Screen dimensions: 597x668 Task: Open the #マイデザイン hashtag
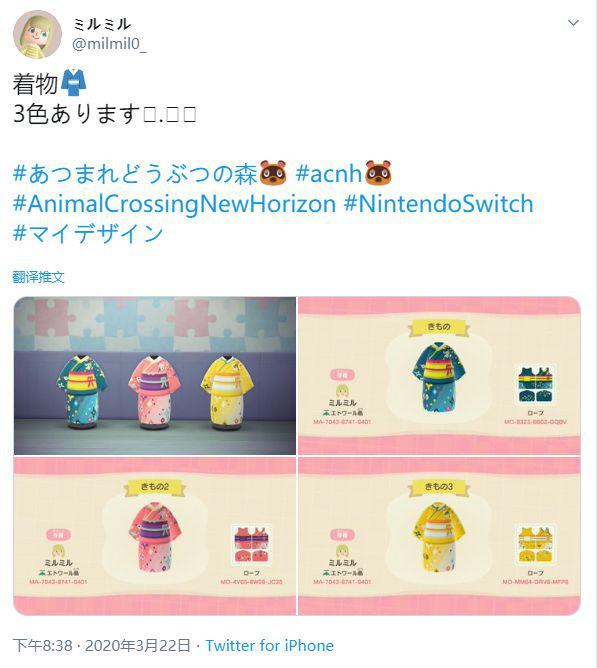[88, 233]
